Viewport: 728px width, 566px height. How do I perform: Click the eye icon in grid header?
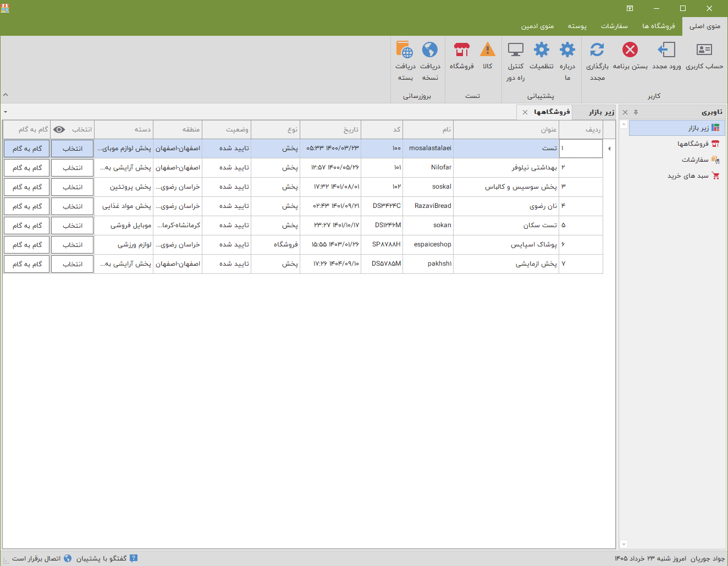point(59,130)
